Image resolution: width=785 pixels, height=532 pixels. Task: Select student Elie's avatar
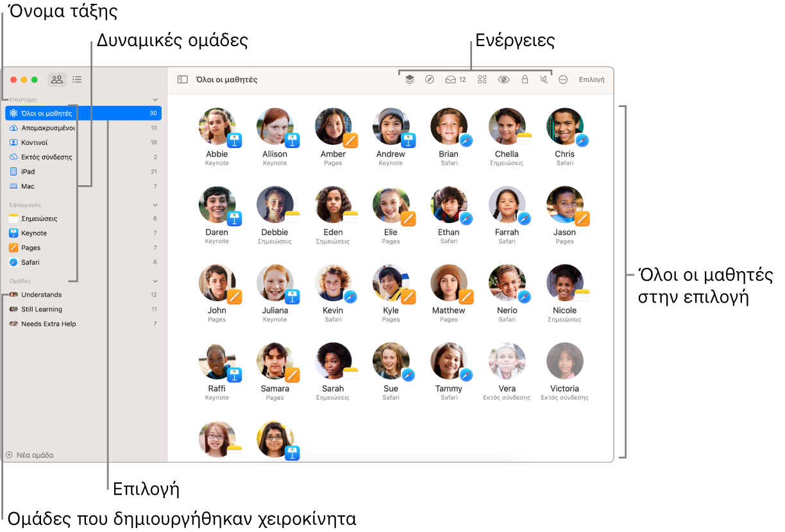point(391,205)
